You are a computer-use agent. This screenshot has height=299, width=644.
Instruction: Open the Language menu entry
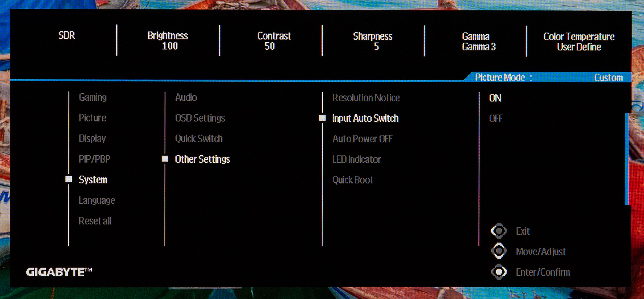tap(97, 200)
